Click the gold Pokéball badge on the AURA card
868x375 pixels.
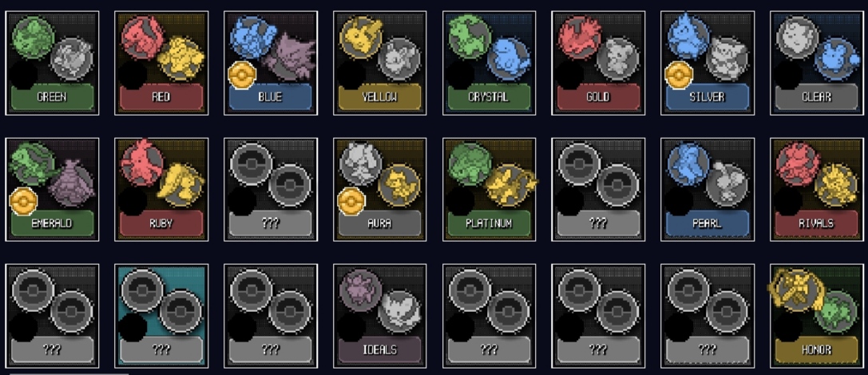tap(351, 202)
